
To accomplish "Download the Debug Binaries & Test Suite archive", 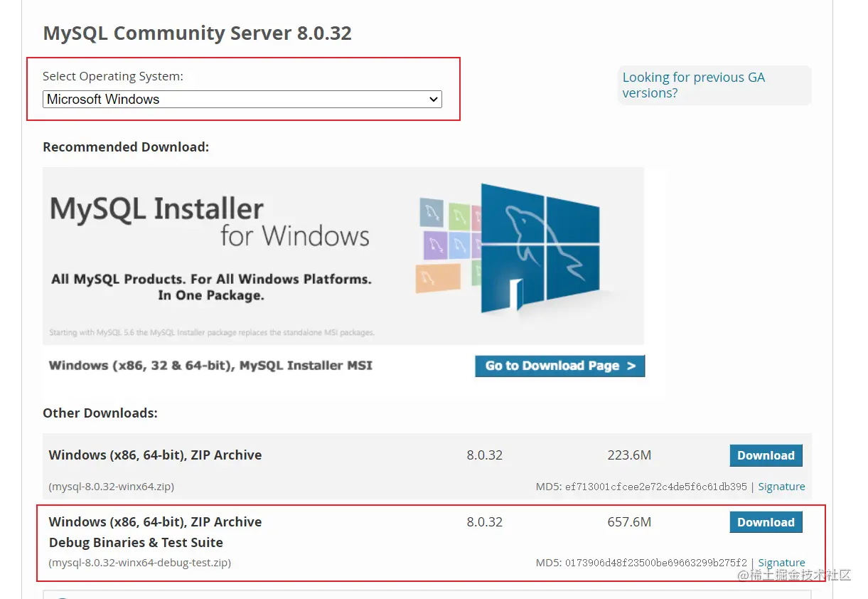I will (x=766, y=522).
